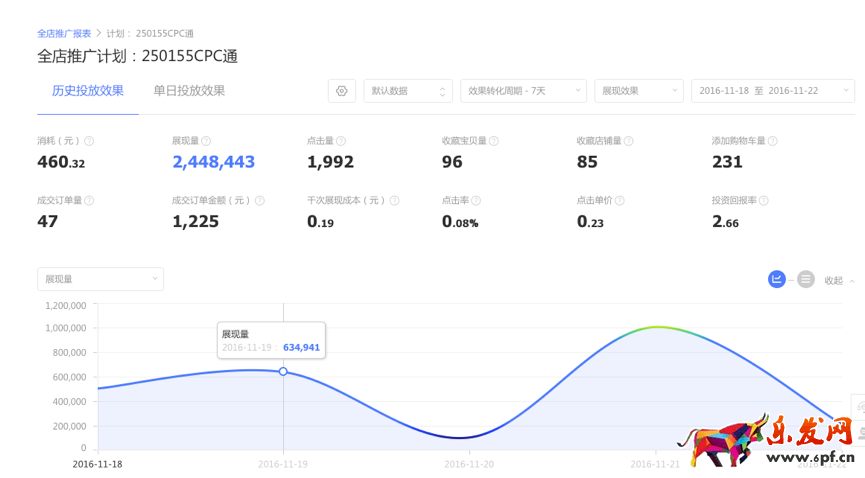Click help icon next to 消耗（元）

click(89, 142)
